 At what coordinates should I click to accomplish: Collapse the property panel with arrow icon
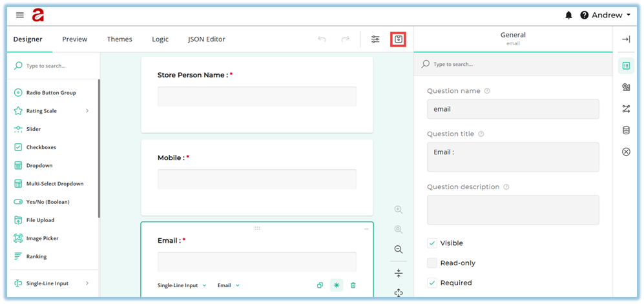(x=625, y=39)
